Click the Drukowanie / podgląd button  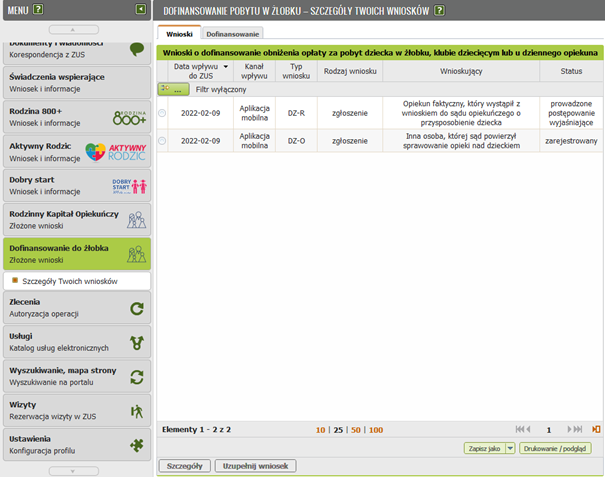555,448
